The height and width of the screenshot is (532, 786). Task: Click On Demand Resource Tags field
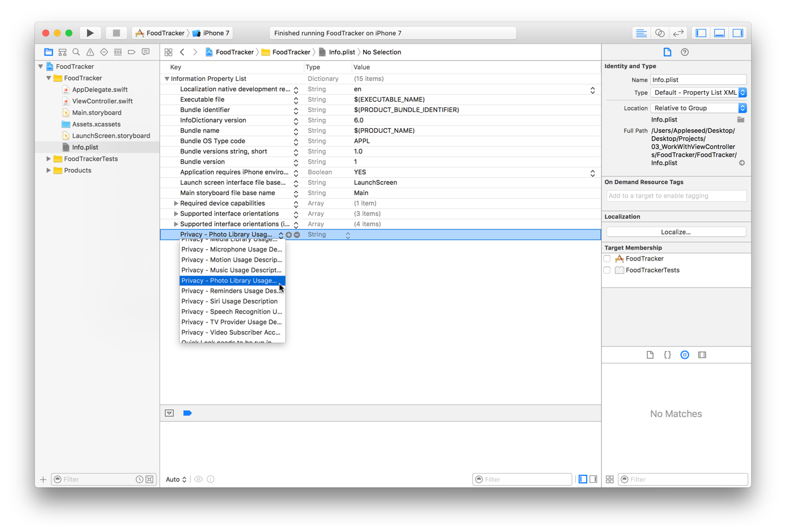(x=676, y=196)
